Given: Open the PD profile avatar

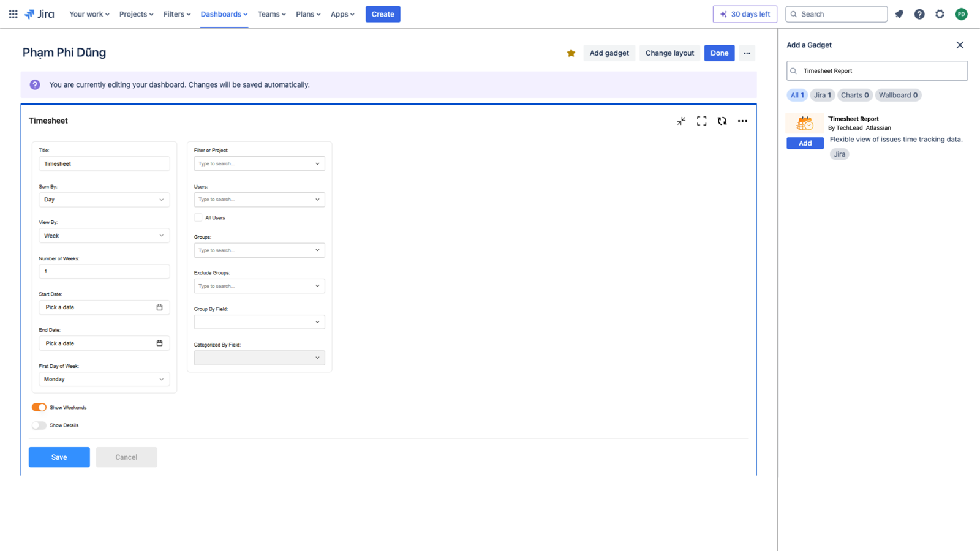Looking at the screenshot, I should point(962,13).
